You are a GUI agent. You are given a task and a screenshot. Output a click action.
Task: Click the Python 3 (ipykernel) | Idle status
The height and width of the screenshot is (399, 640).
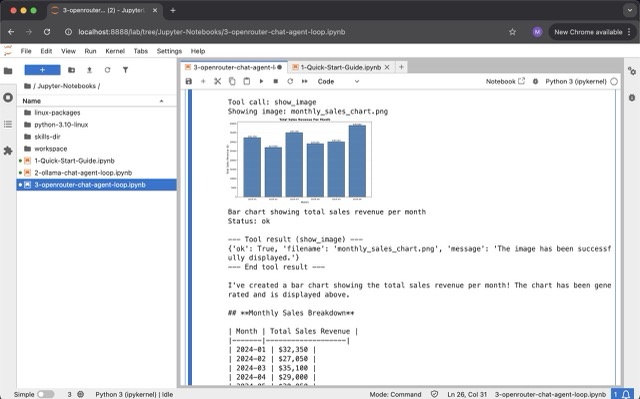coord(134,395)
